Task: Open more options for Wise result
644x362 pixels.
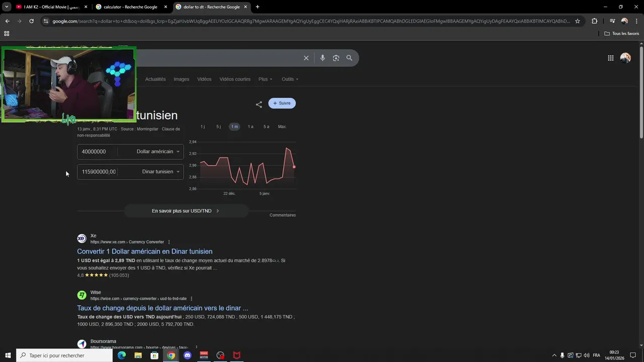Action: coord(192,299)
